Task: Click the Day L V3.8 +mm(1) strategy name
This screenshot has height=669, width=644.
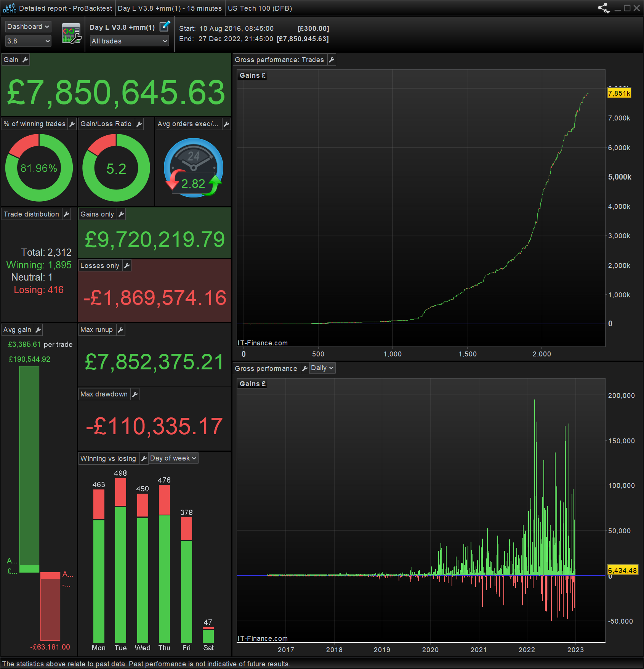Action: [x=122, y=27]
